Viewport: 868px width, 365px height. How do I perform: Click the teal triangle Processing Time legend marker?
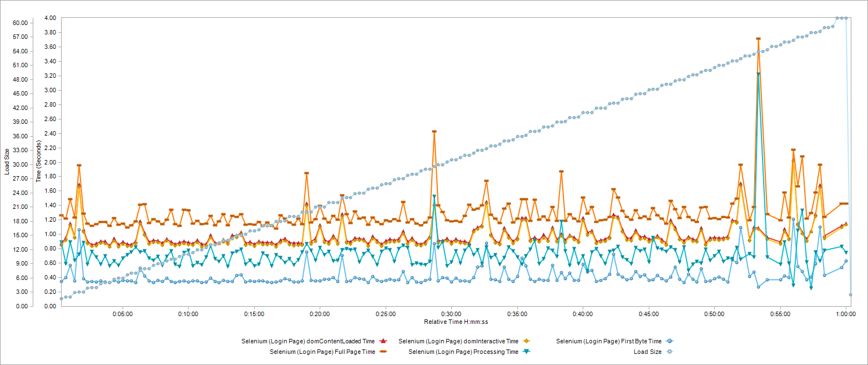[x=526, y=352]
